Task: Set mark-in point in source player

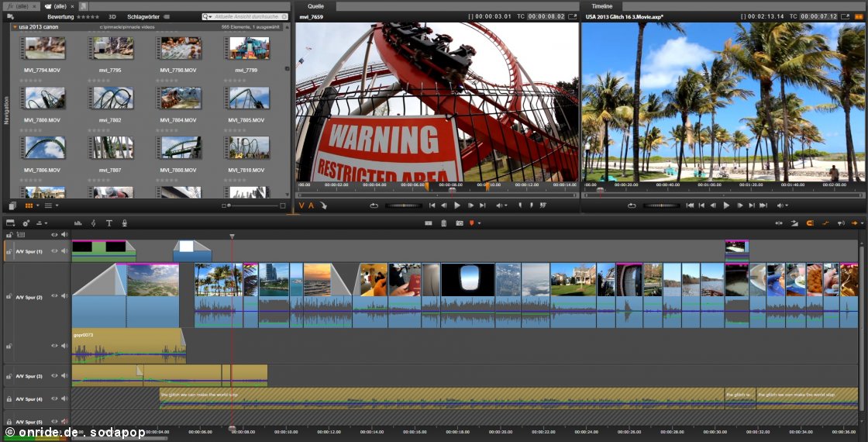Action: [520, 205]
